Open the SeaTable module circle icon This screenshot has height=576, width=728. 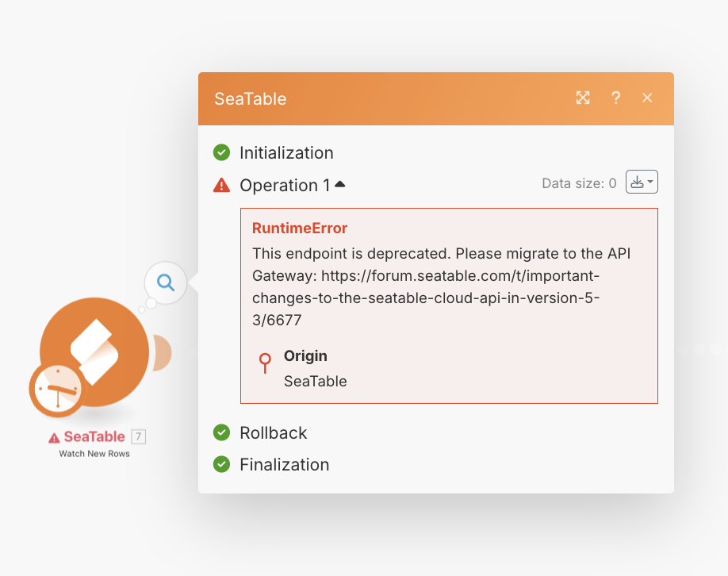click(94, 352)
